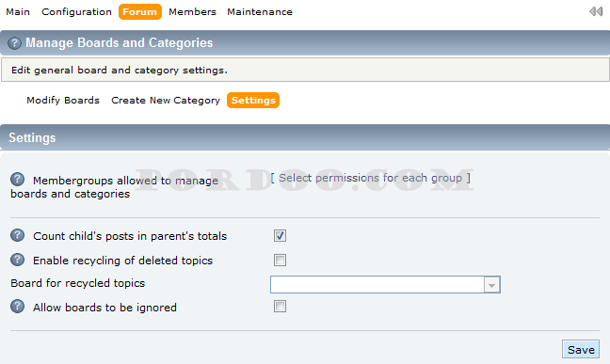Click Select permissions for each group link
The width and height of the screenshot is (610, 364).
tap(370, 178)
